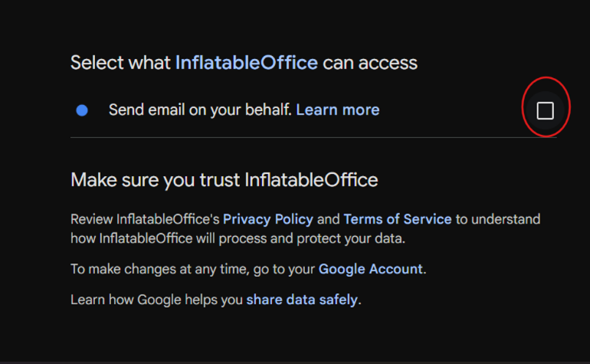Open InflatableOffice's Privacy Policy link
Screen dimensions: 590x364
268,219
